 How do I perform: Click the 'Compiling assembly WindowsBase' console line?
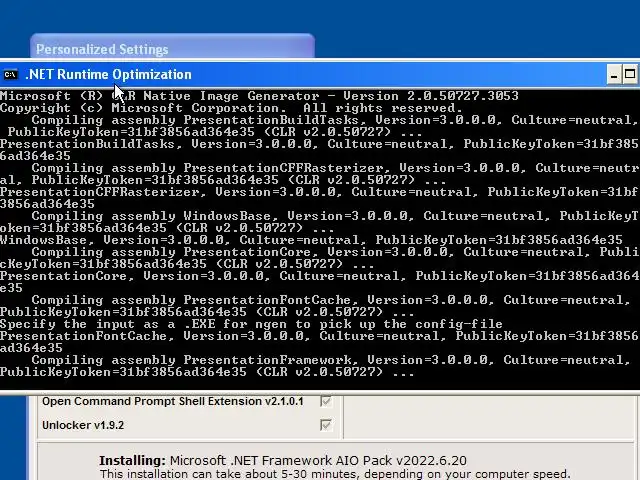coord(336,216)
